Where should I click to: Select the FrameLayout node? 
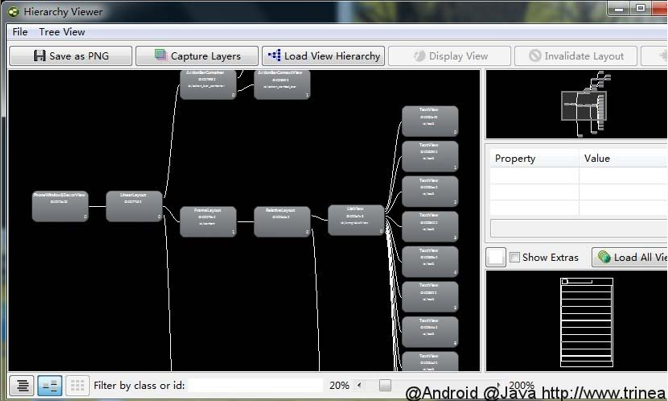pos(208,222)
